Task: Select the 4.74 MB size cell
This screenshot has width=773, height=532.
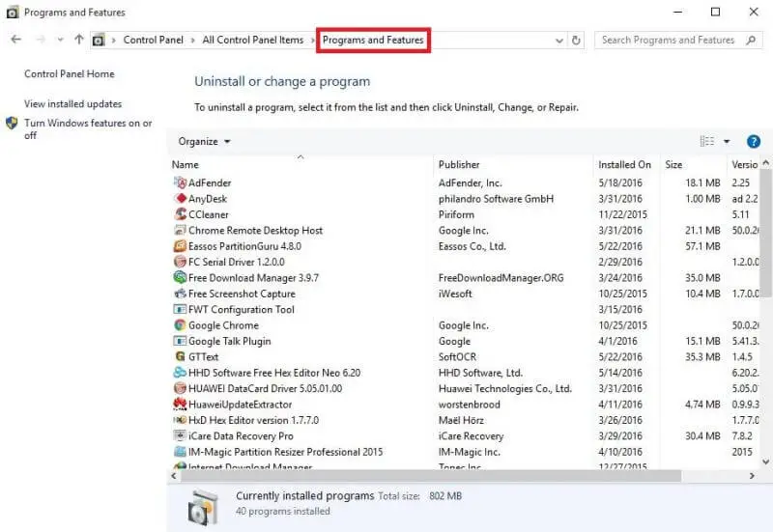Action: 702,405
